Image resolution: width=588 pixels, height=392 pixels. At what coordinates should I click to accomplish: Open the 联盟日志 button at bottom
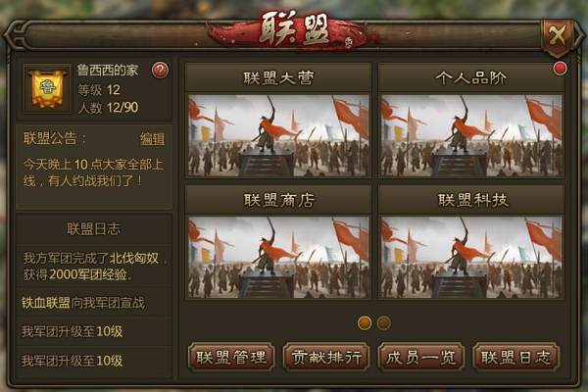click(516, 357)
